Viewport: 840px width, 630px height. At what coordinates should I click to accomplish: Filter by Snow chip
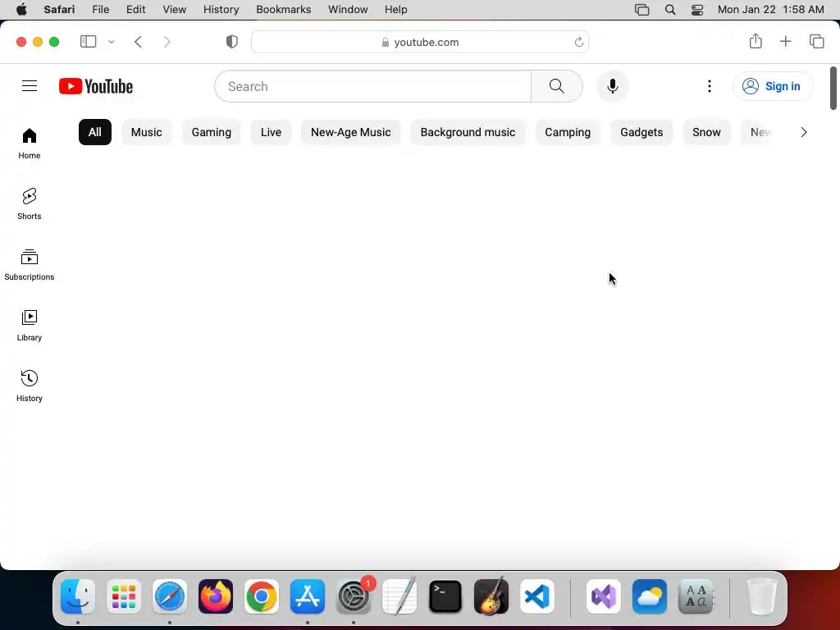pyautogui.click(x=706, y=132)
